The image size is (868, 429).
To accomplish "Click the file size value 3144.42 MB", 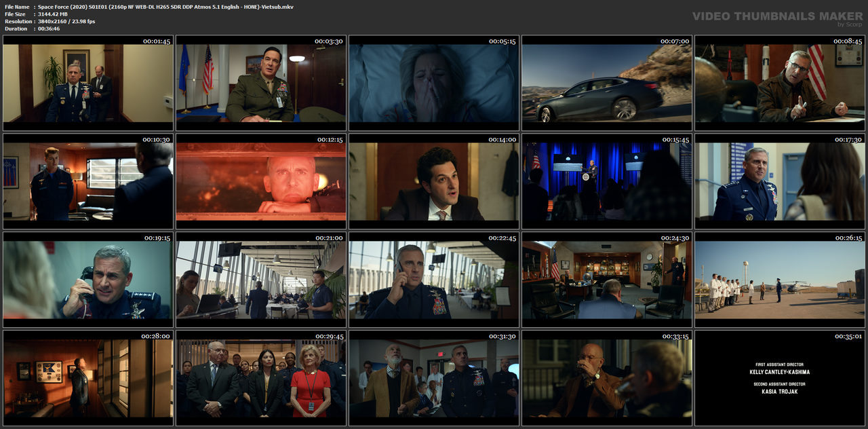I will (x=53, y=14).
